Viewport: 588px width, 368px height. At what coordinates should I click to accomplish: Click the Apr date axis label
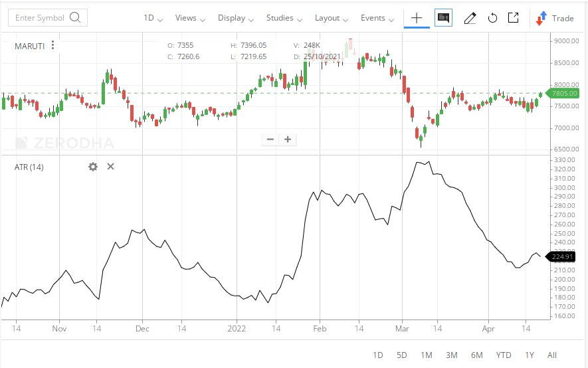pos(488,329)
